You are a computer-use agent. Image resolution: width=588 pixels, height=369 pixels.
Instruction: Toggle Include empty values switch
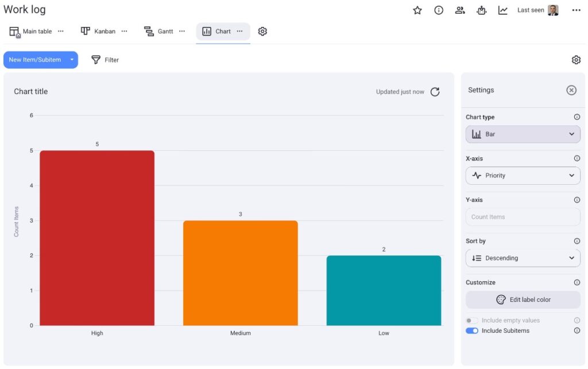(472, 320)
